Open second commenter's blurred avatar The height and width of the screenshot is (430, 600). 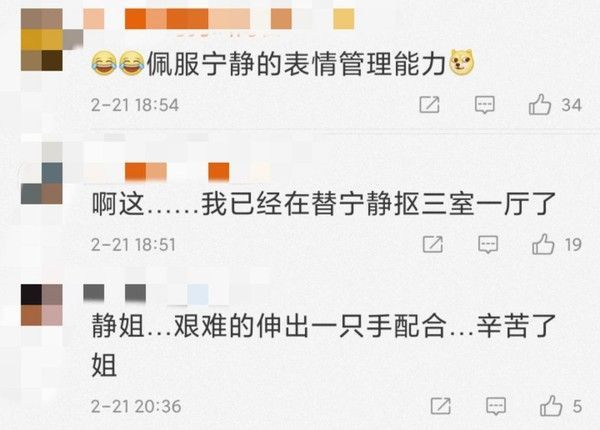pos(42,173)
